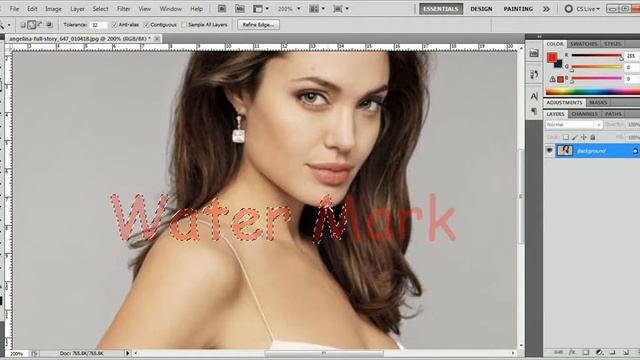This screenshot has height=360, width=640.
Task: Toggle Lock image pixels brush icon
Action: [575, 138]
